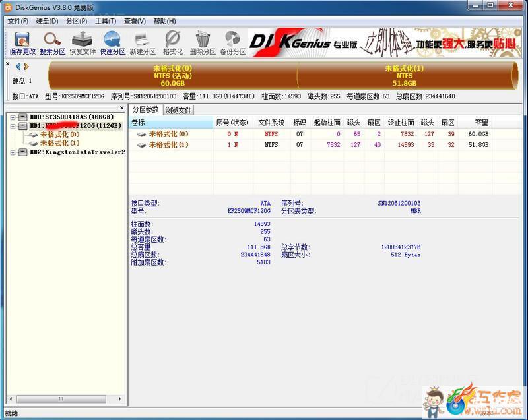Click the tree panel's horizontal scrollbar right arrow
Screen dimensions: 528x420
tap(120, 399)
